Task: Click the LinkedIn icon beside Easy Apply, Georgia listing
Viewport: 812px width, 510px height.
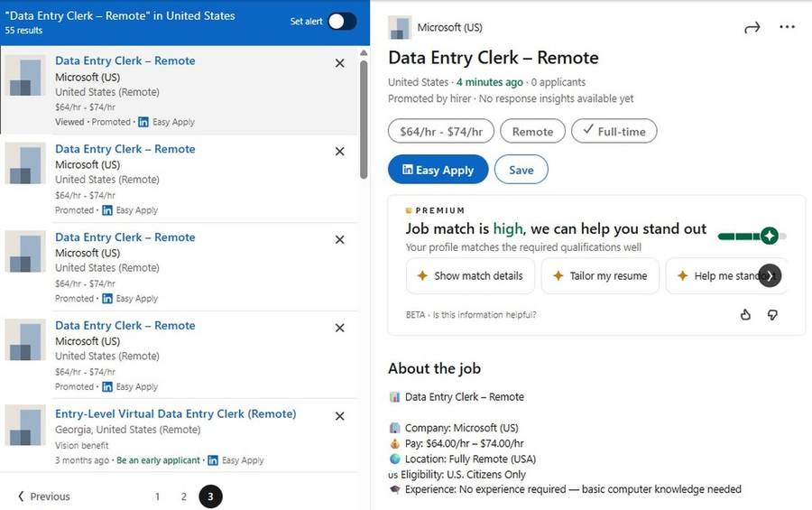Action: [x=213, y=460]
